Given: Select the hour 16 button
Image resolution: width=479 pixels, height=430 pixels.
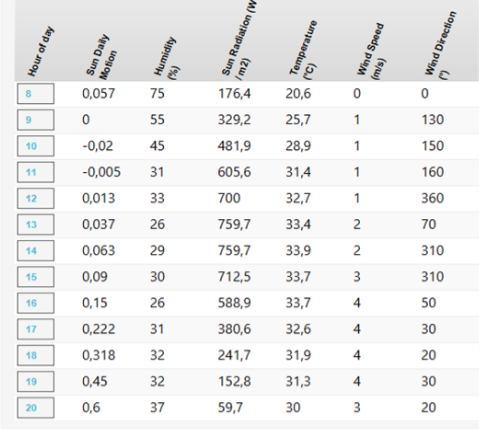Looking at the screenshot, I should pyautogui.click(x=36, y=303).
